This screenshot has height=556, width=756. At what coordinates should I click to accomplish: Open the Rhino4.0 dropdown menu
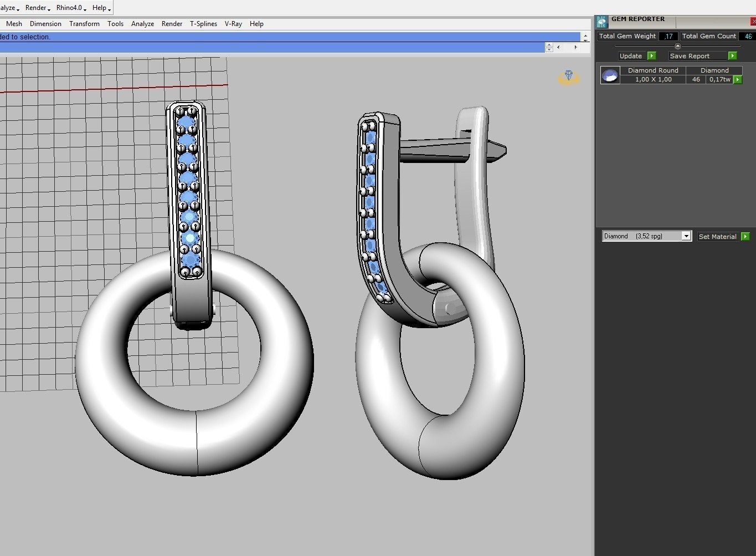click(71, 8)
